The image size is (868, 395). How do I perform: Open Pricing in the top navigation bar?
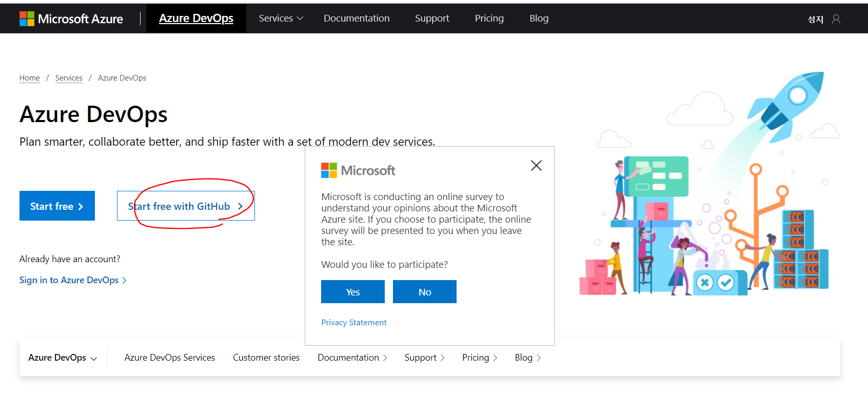click(489, 18)
